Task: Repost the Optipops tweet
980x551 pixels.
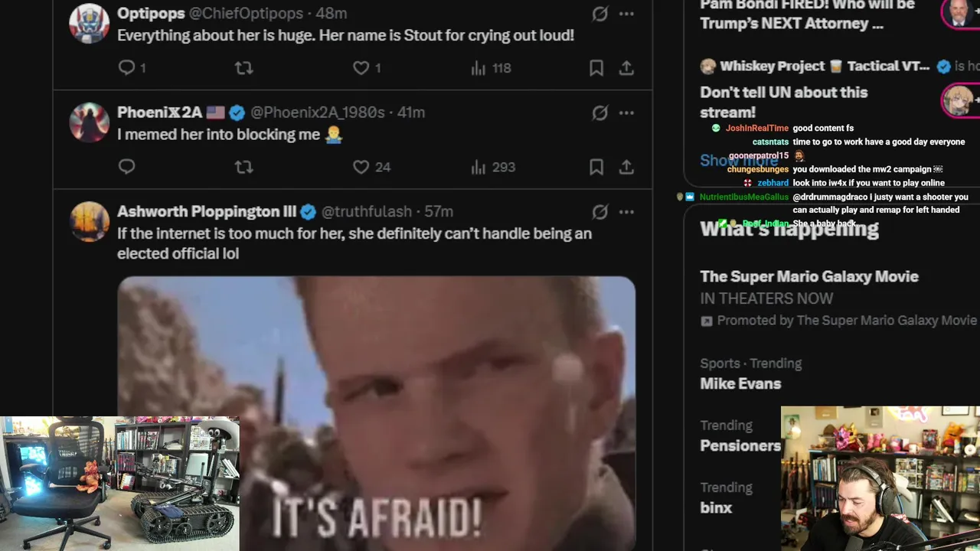Action: tap(243, 68)
